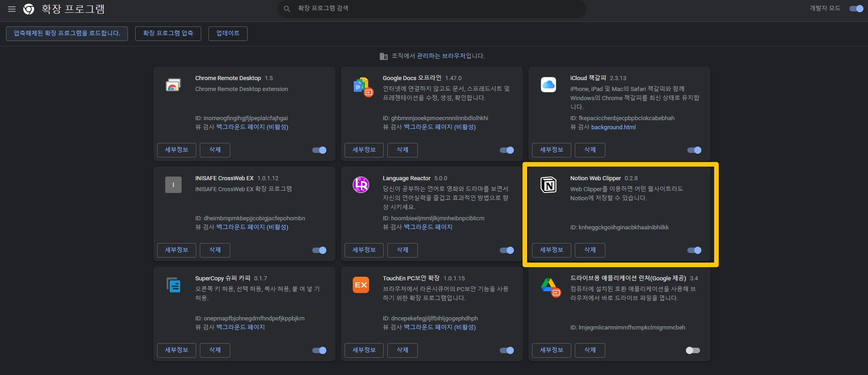Open Language Reactor 백그라운드 페이지 link

[x=428, y=227]
